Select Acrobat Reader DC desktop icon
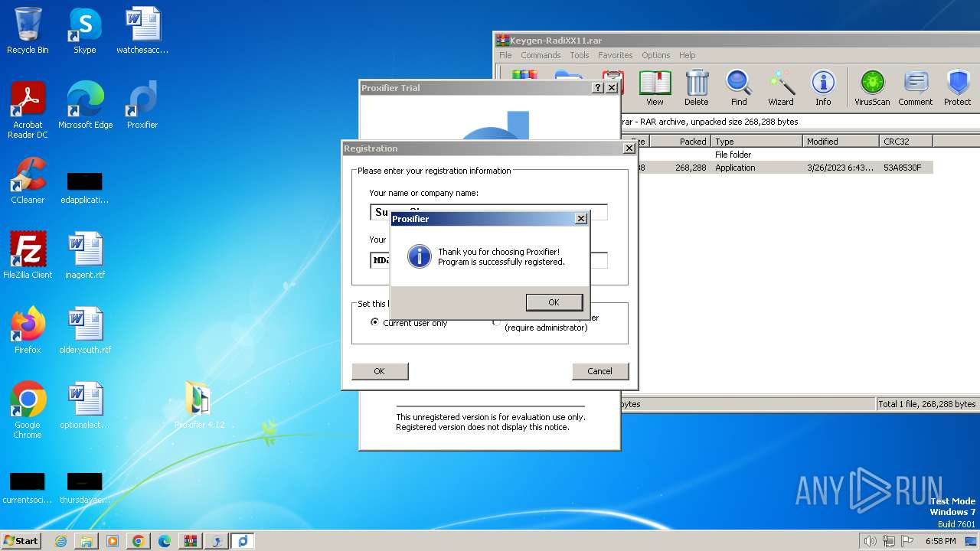980x551 pixels. [x=28, y=110]
